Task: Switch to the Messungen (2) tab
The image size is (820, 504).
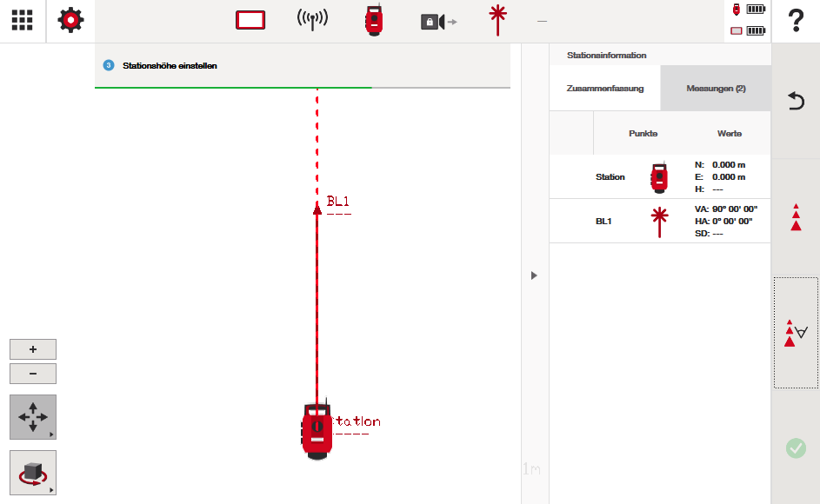Action: [716, 89]
